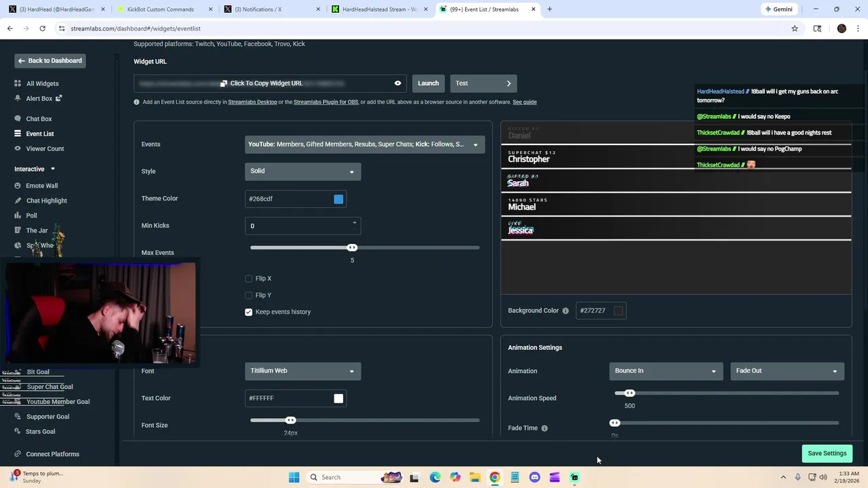
Task: Open Windows Start menu
Action: click(294, 477)
